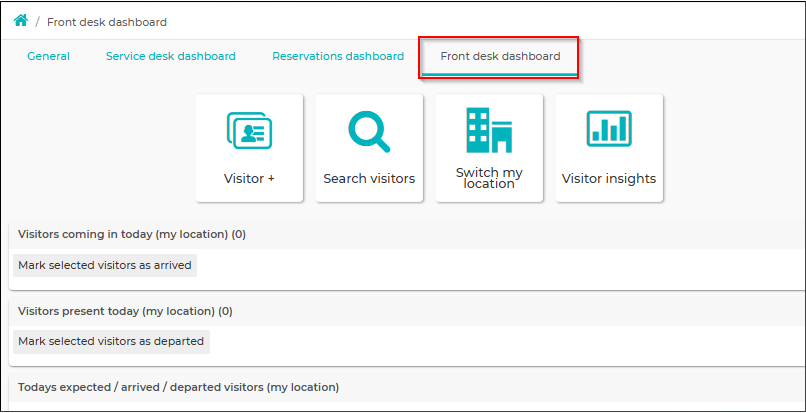Open the General tab
The width and height of the screenshot is (806, 413).
pos(48,57)
